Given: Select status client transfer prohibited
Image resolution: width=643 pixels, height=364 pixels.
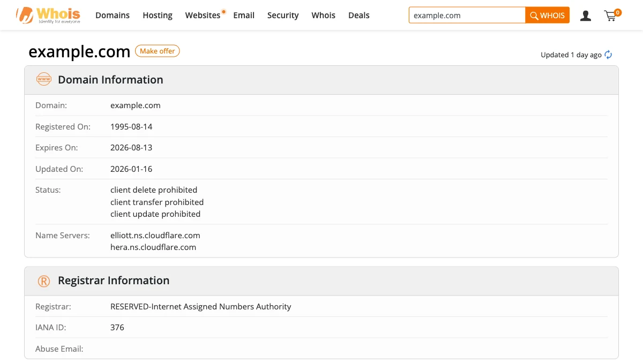Looking at the screenshot, I should click(157, 202).
